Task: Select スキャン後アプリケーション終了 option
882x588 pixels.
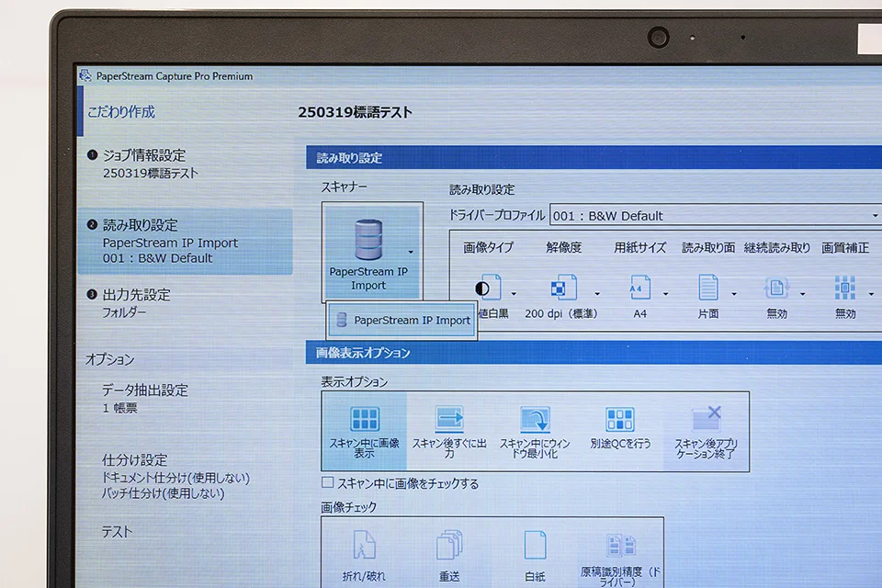Action: pos(706,432)
